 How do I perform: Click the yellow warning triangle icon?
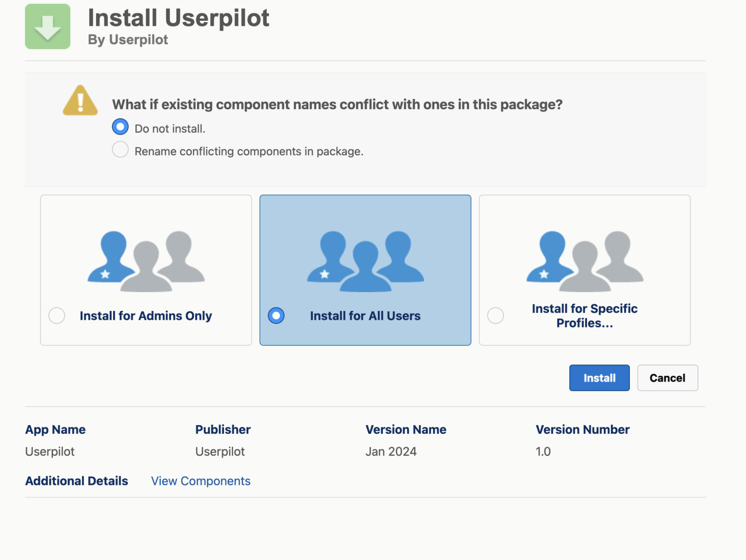point(80,100)
